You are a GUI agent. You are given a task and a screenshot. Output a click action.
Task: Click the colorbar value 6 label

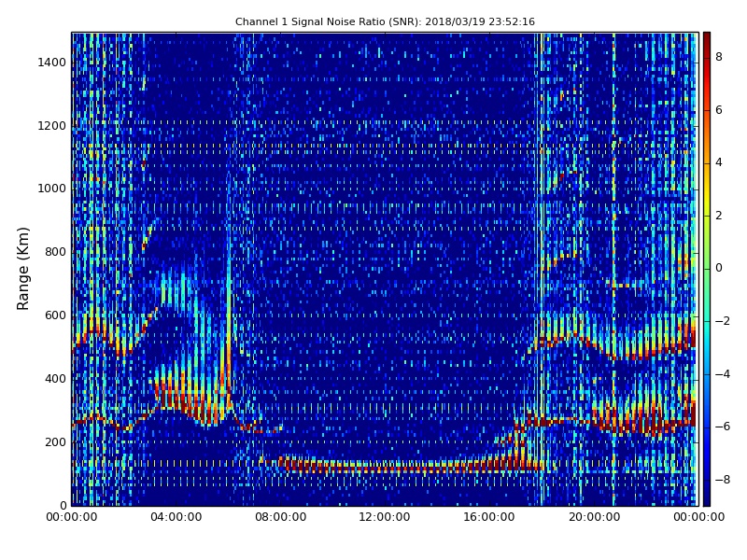pos(719,110)
